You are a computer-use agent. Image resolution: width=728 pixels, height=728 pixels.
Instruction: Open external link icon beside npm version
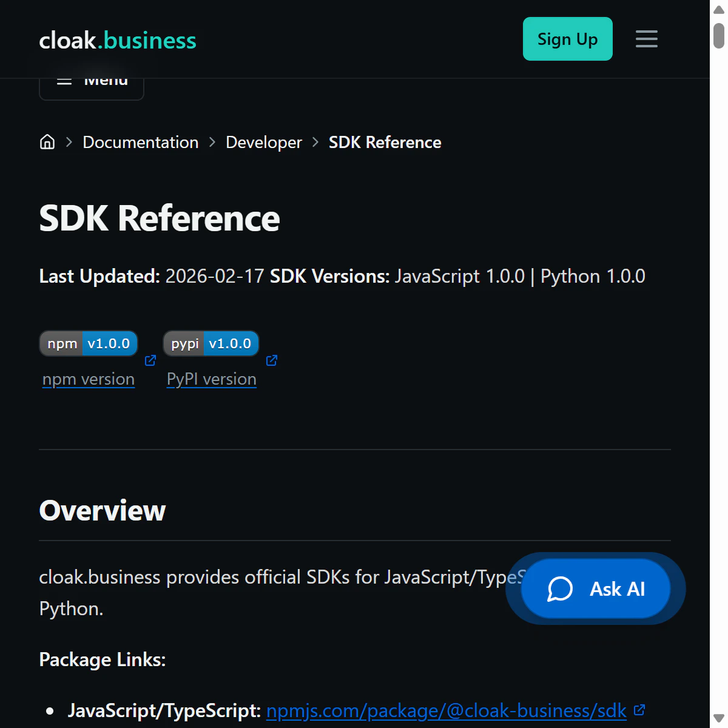click(x=150, y=360)
